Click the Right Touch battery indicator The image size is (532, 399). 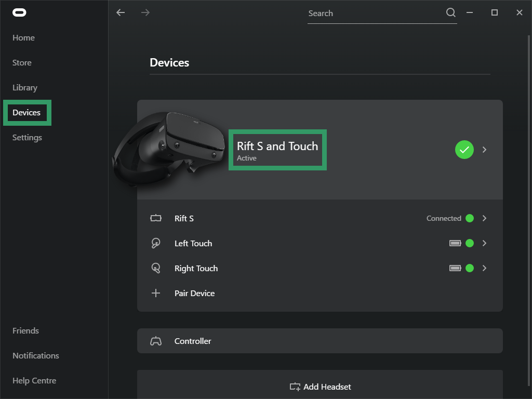[x=456, y=268]
